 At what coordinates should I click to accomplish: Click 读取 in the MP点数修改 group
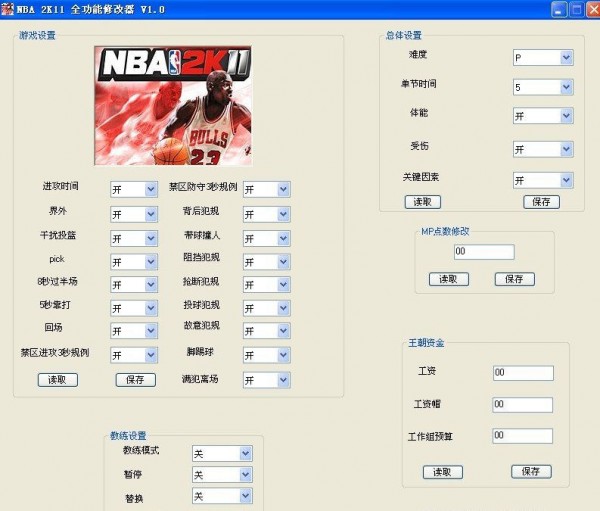tap(449, 279)
